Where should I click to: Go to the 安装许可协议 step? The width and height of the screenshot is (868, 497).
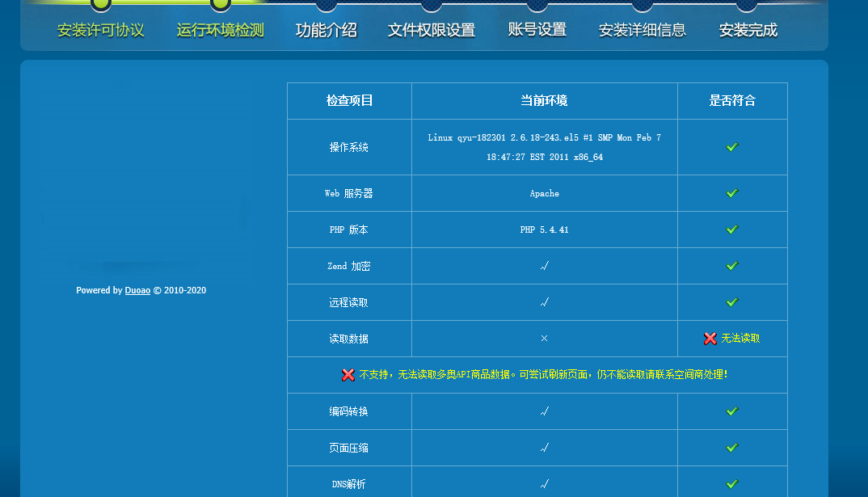tap(101, 31)
